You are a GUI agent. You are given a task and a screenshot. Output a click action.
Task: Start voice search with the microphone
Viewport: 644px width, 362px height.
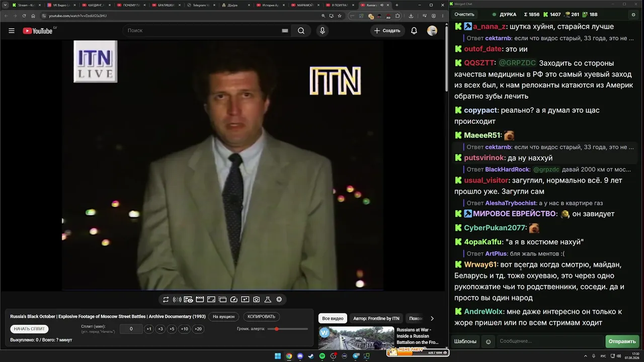click(x=323, y=31)
